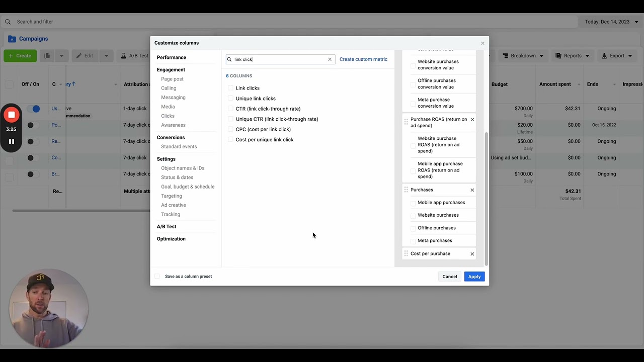The image size is (644, 362).
Task: Open the Clicks subcategory
Action: point(168,116)
